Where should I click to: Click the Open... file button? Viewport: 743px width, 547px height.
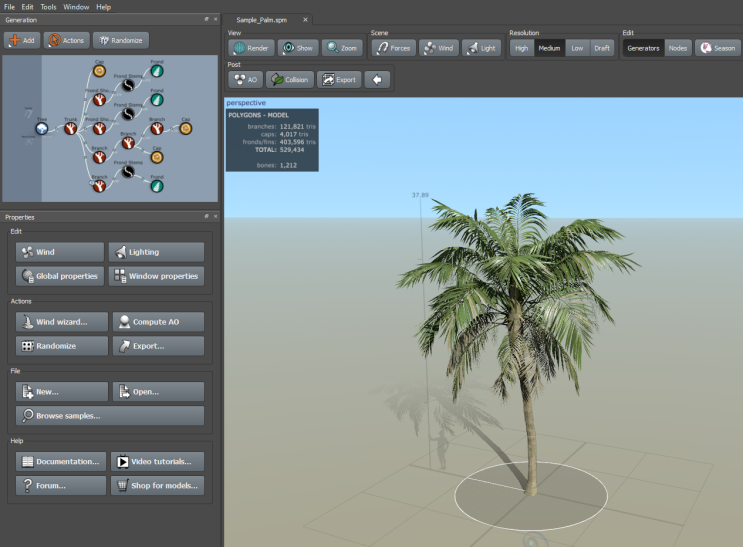[x=158, y=392]
